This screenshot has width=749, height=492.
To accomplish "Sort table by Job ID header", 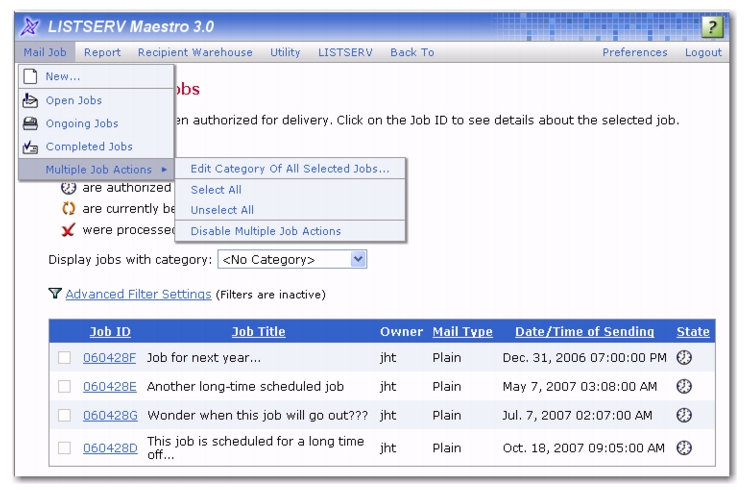I will tap(110, 332).
